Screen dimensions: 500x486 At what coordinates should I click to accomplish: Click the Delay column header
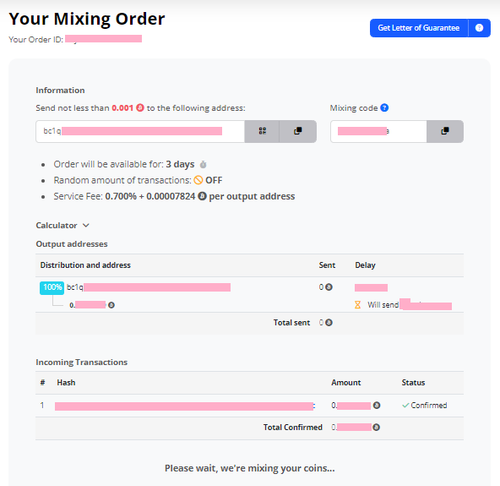(365, 265)
